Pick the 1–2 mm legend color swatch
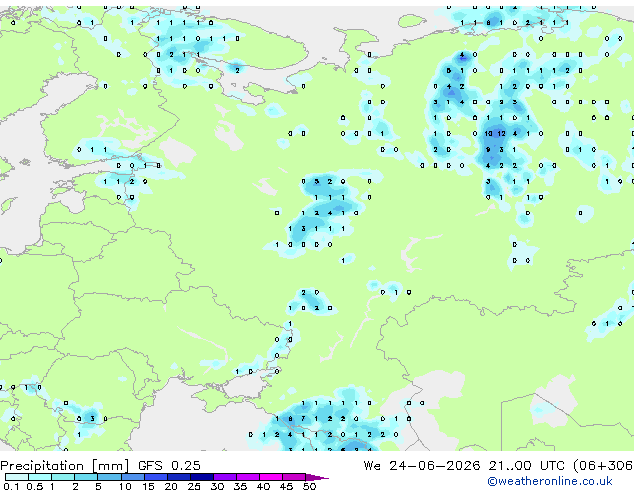The image size is (634, 490). [63, 477]
